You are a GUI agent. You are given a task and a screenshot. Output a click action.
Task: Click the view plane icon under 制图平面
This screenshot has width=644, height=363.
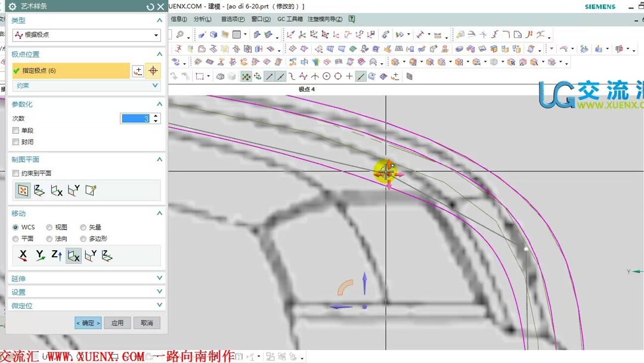coord(23,190)
